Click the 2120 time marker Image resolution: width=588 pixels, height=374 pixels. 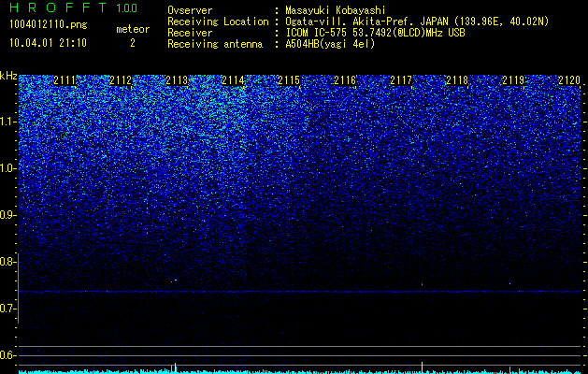569,80
